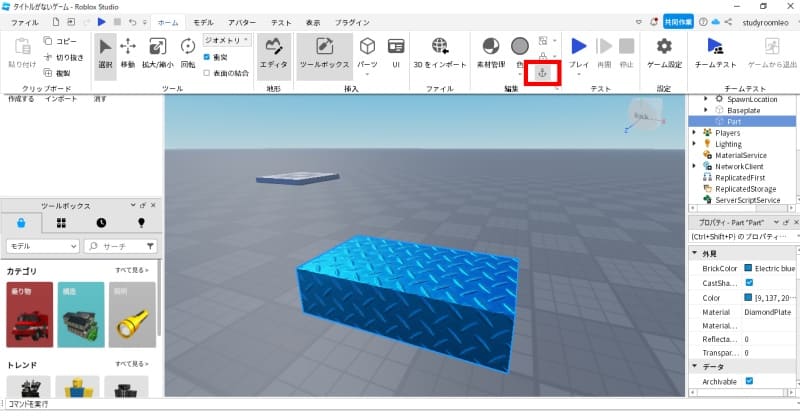This screenshot has width=800, height=418.
Task: Expand the Players service node
Action: [694, 133]
